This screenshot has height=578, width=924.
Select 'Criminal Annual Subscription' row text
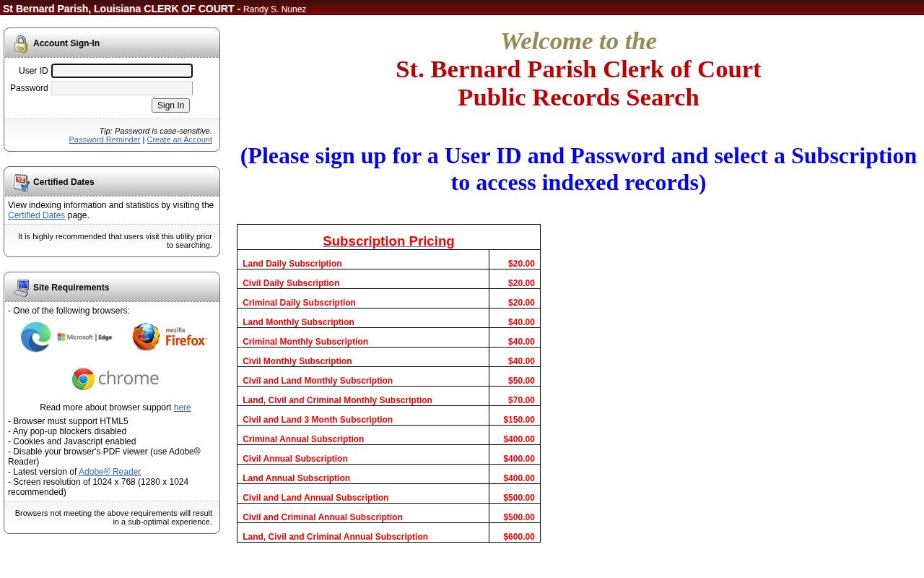point(303,439)
